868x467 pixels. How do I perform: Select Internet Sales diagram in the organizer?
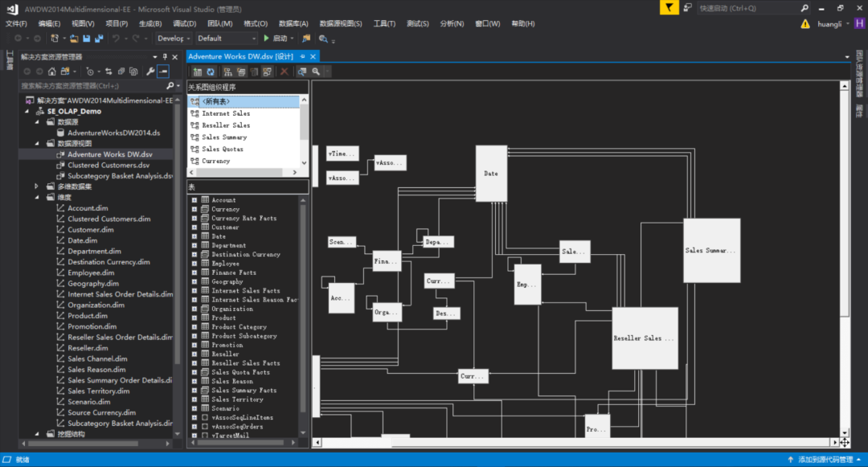226,113
